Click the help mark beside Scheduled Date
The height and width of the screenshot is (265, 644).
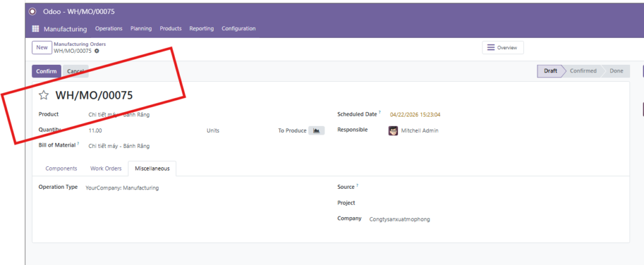coord(380,113)
